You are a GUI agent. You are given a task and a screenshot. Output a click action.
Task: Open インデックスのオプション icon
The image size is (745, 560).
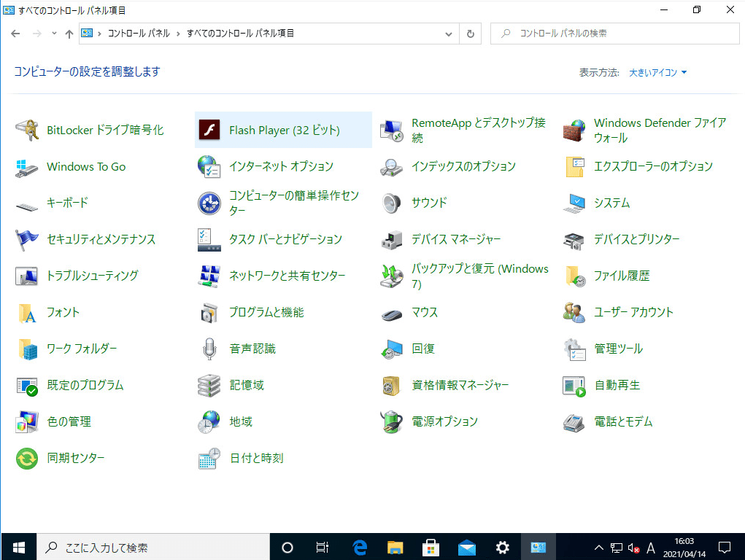click(392, 167)
